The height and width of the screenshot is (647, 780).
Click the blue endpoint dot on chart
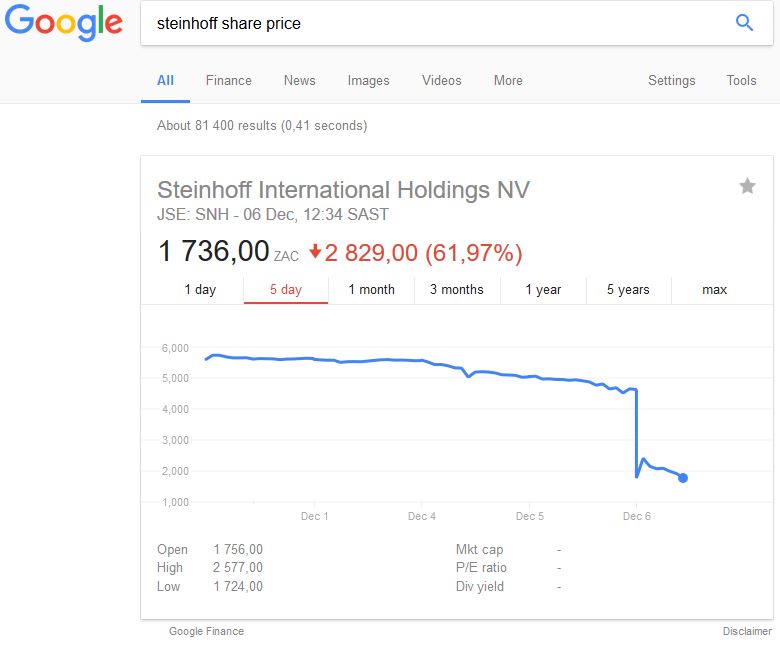pos(683,478)
